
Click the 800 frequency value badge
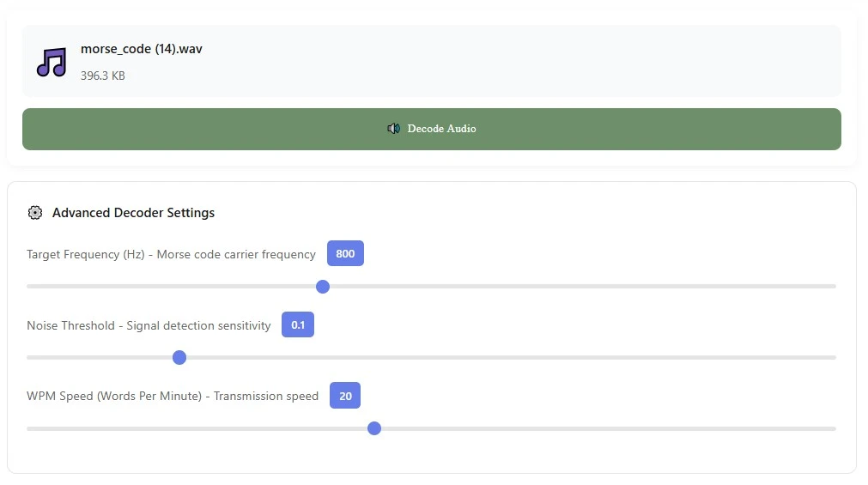[345, 254]
